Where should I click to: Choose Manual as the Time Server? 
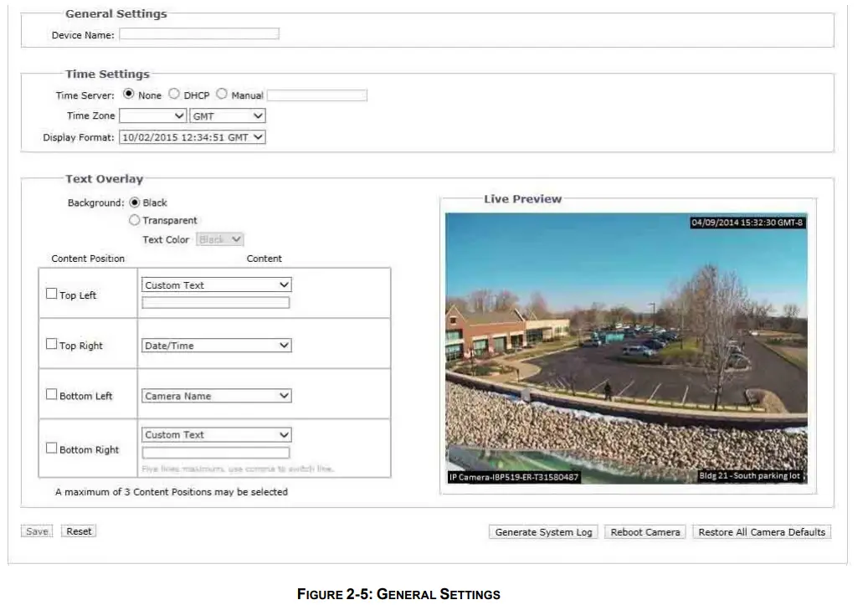click(x=221, y=95)
